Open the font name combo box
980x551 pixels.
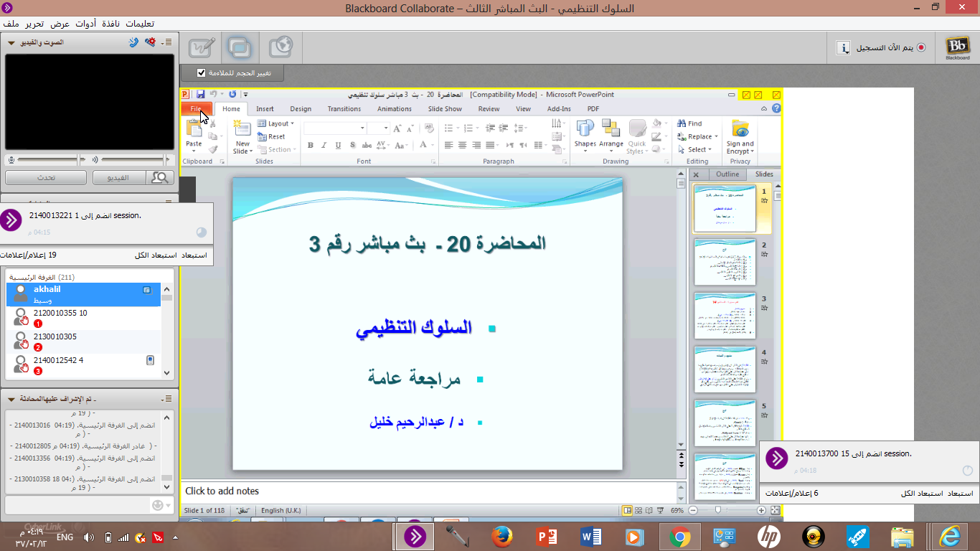[x=334, y=128]
